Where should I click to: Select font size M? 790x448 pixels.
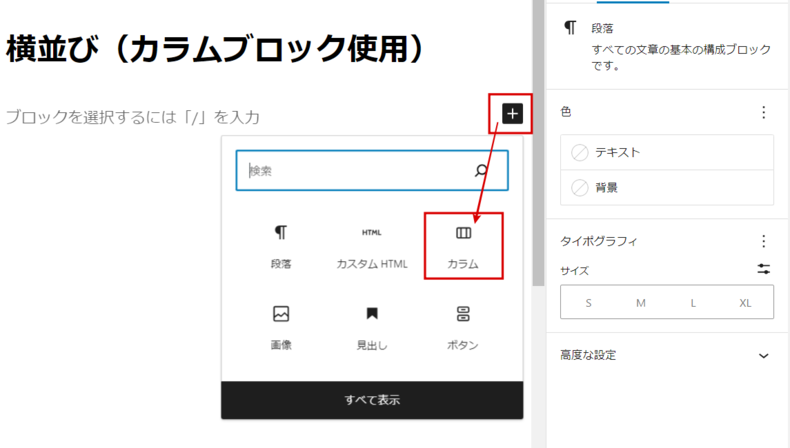click(640, 303)
